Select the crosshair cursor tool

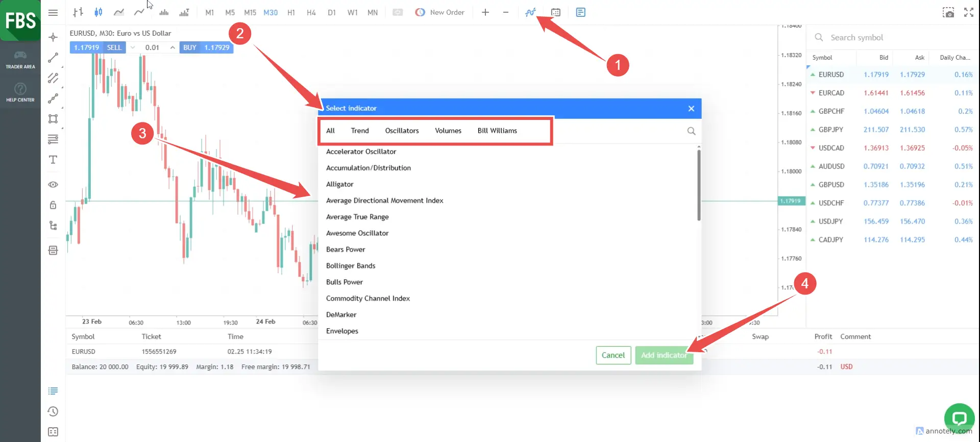(x=53, y=37)
